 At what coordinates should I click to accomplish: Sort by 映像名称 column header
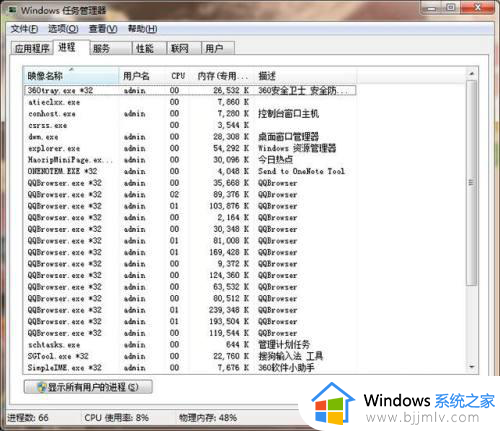(71, 76)
